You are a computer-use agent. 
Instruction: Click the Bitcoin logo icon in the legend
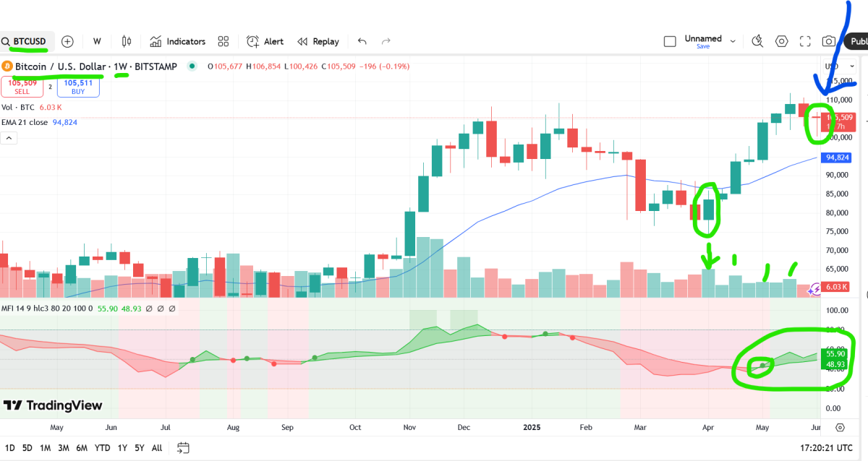point(8,66)
